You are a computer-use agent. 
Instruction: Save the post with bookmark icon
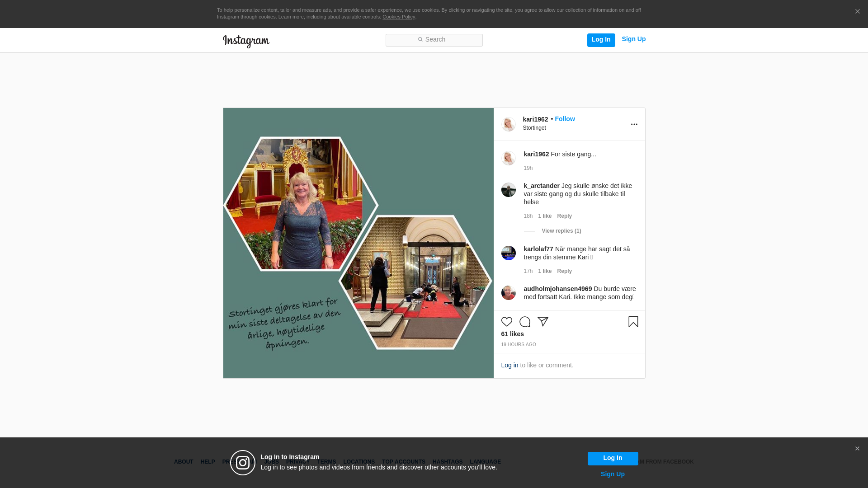pyautogui.click(x=633, y=322)
